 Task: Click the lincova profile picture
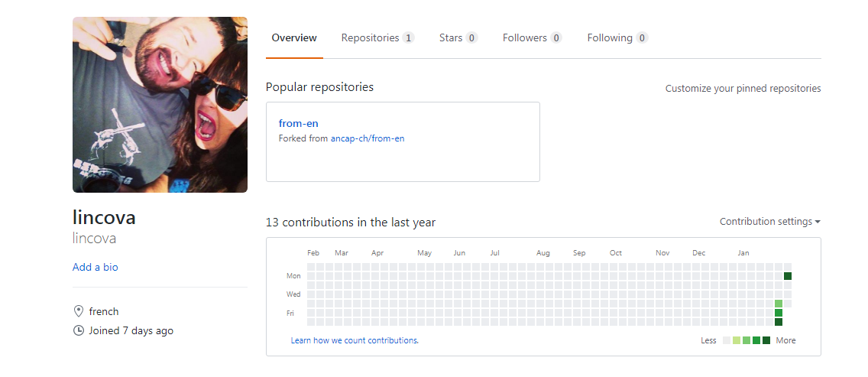pyautogui.click(x=160, y=105)
